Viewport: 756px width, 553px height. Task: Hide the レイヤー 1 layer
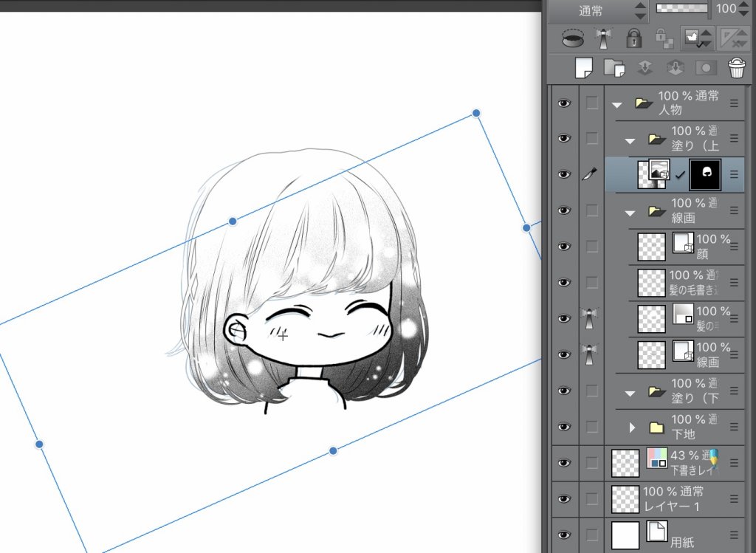pos(565,498)
